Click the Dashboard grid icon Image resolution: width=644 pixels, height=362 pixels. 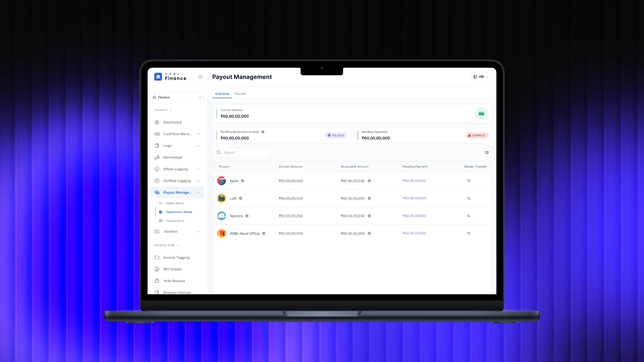point(157,122)
